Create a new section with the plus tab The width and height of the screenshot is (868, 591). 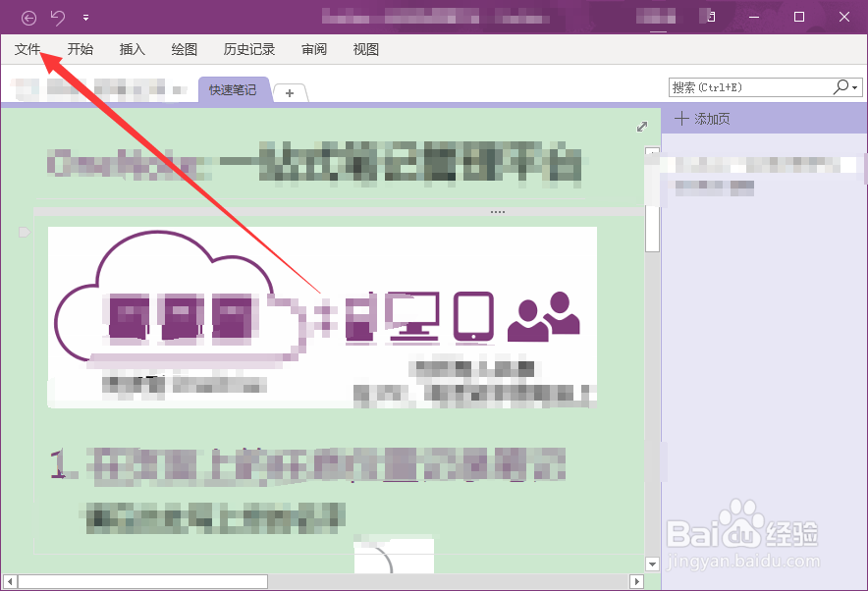290,93
